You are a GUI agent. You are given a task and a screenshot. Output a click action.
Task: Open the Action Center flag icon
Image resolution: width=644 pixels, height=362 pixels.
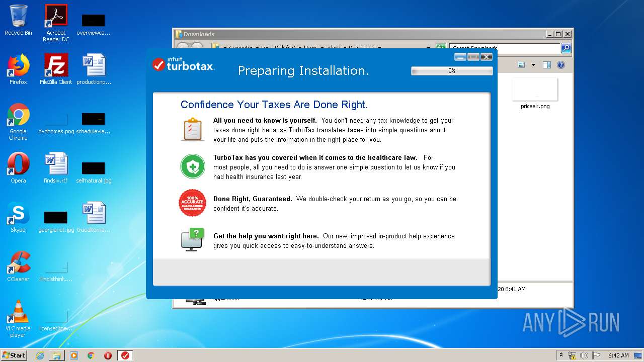point(596,355)
